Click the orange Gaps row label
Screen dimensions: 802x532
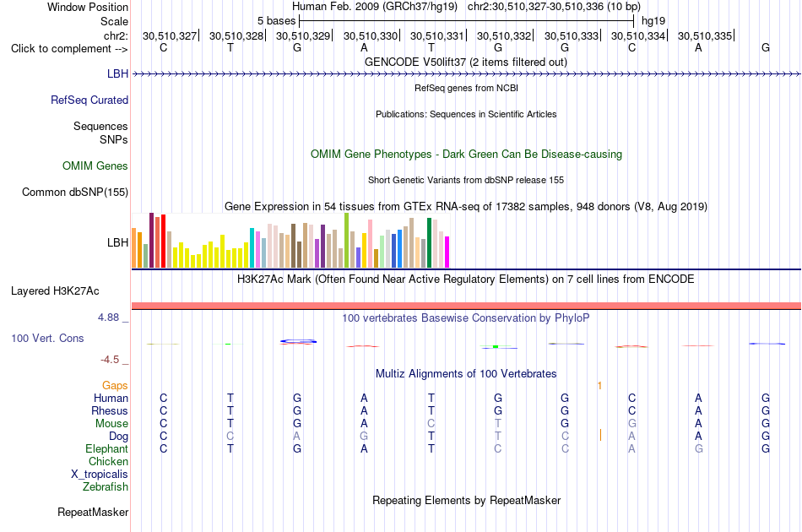pos(115,386)
